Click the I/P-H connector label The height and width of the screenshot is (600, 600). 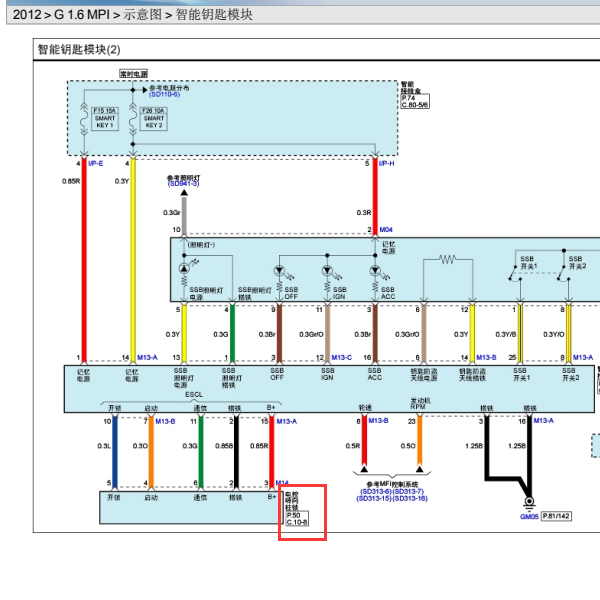tap(386, 163)
